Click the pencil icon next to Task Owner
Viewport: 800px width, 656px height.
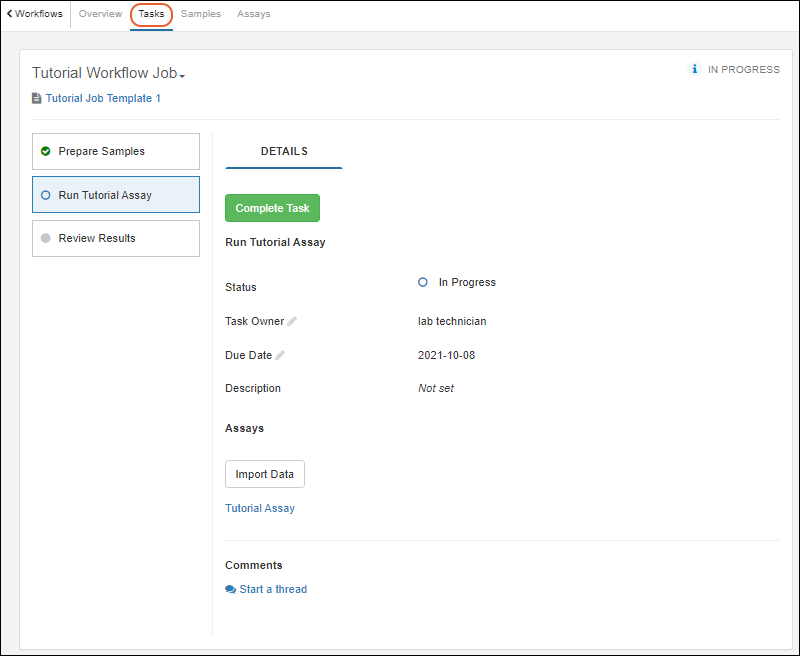pos(292,322)
